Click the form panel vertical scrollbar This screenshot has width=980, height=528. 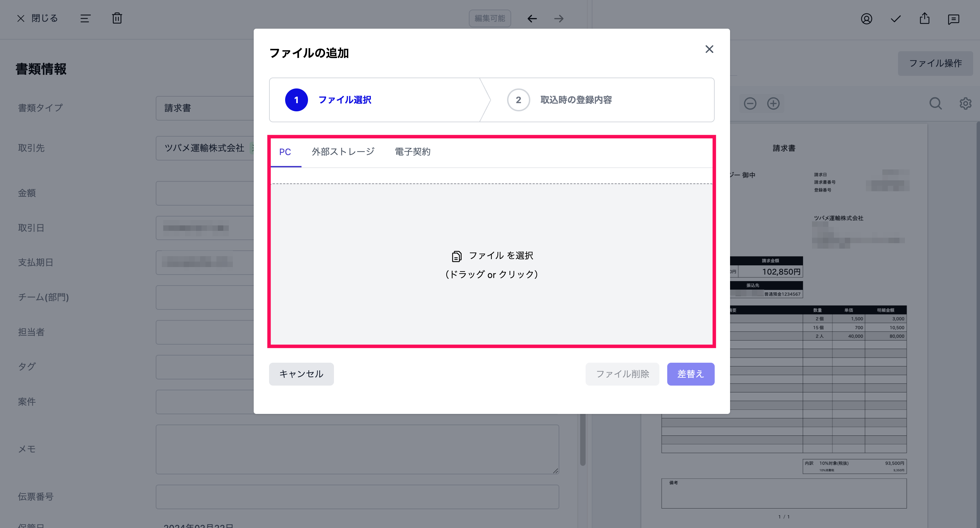[x=583, y=439]
